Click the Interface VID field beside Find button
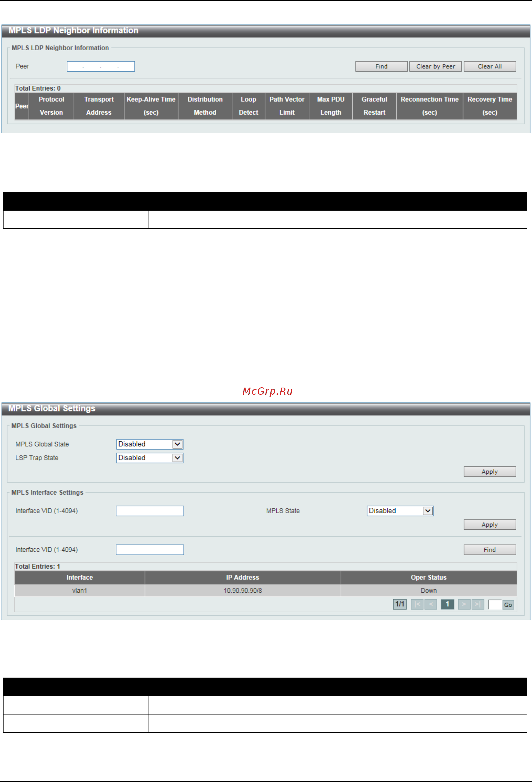532x782 pixels. click(x=150, y=550)
